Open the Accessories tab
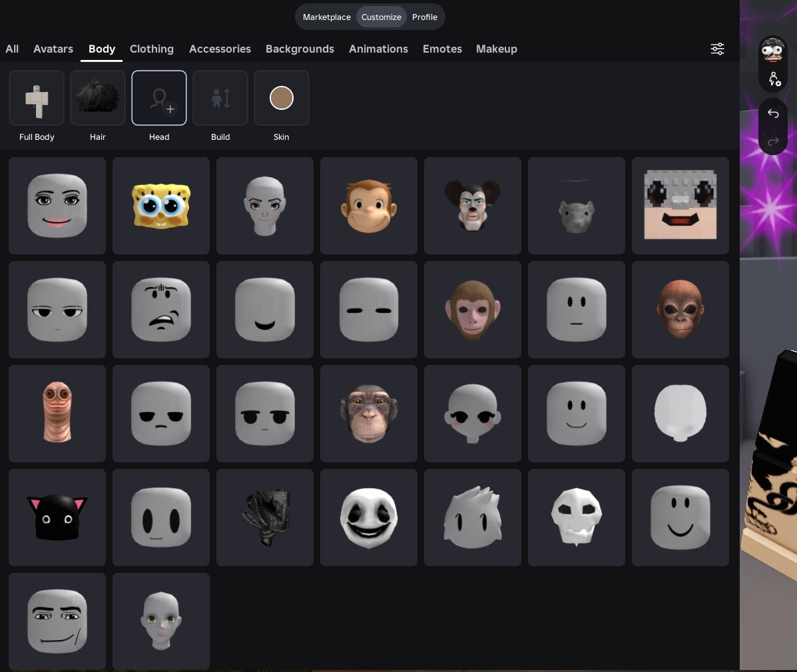The image size is (797, 672). [220, 49]
